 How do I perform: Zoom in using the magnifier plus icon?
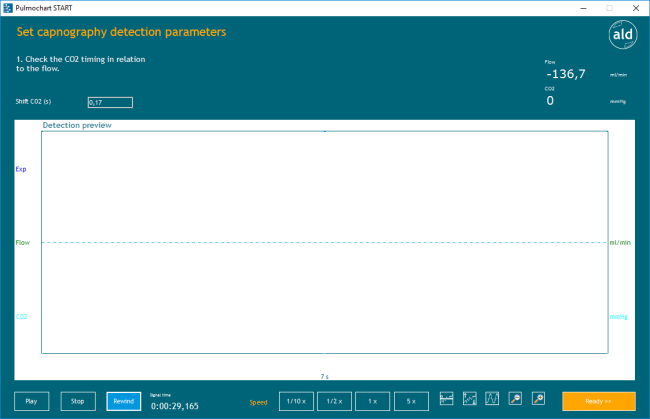click(538, 400)
